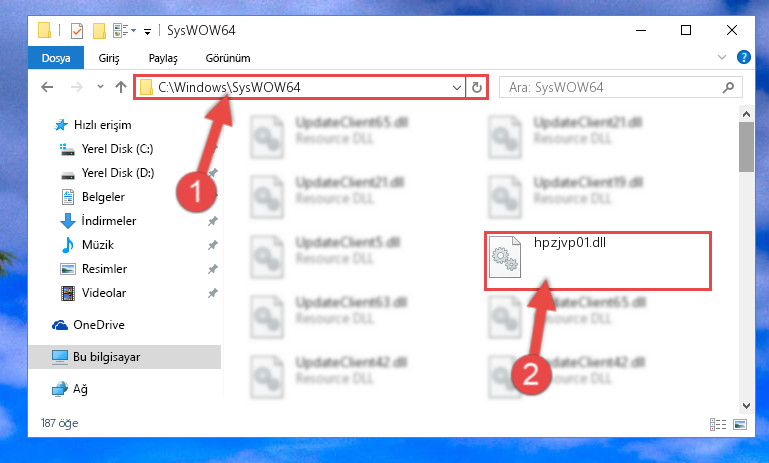Viewport: 769px width, 463px height.
Task: Open the Görünüm tab
Action: click(228, 58)
